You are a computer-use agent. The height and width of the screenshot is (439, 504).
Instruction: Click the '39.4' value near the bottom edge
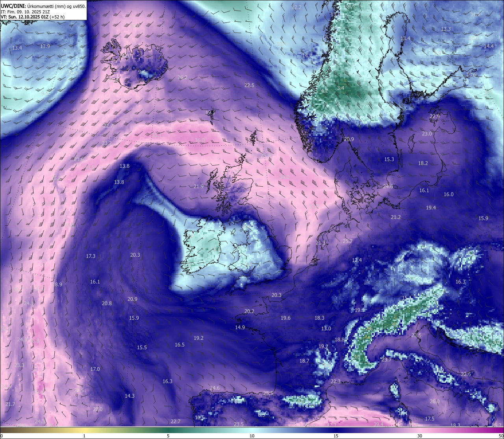[378, 424]
